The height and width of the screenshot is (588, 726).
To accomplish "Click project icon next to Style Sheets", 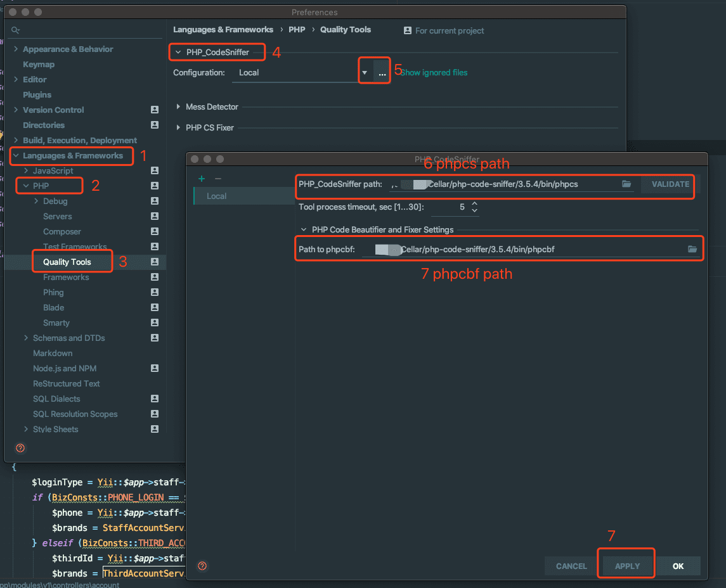I will point(155,429).
